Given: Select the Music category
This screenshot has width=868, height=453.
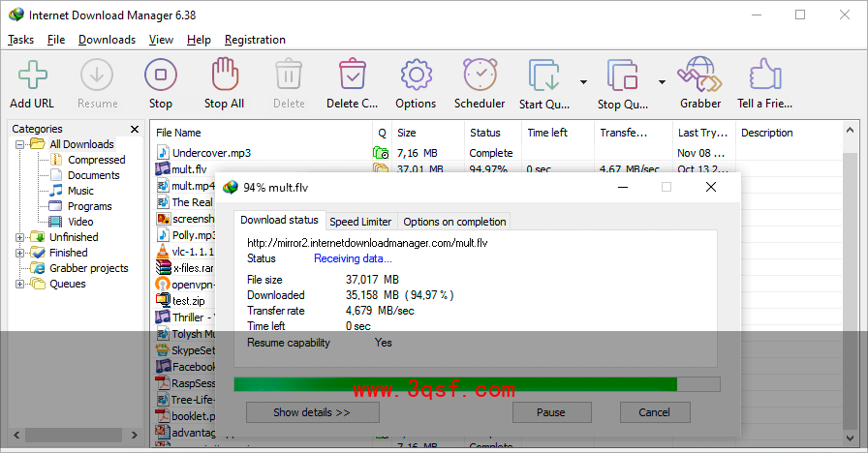Looking at the screenshot, I should click(80, 191).
